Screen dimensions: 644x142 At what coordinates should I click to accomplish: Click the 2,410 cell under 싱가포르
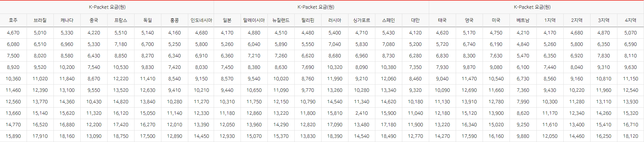[x=361, y=113]
